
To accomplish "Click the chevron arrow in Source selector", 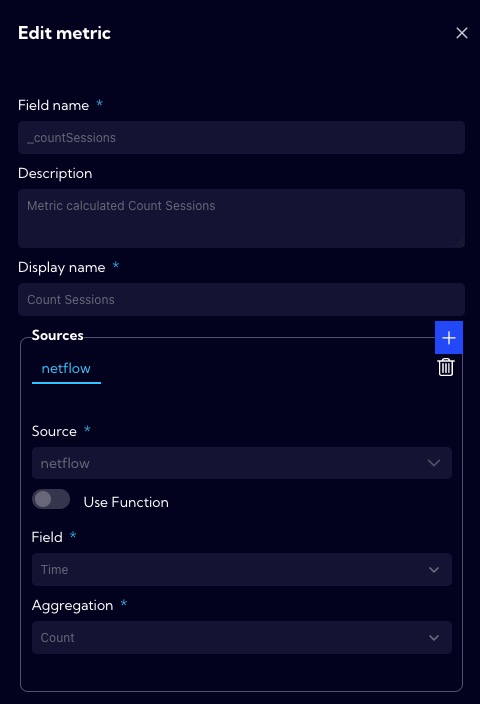I will coord(434,463).
